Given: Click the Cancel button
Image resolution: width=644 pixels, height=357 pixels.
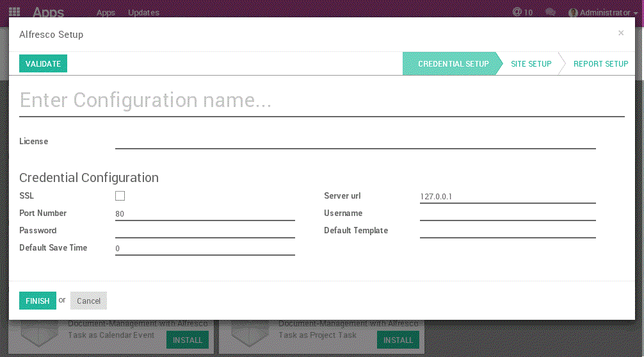Looking at the screenshot, I should click(x=89, y=301).
